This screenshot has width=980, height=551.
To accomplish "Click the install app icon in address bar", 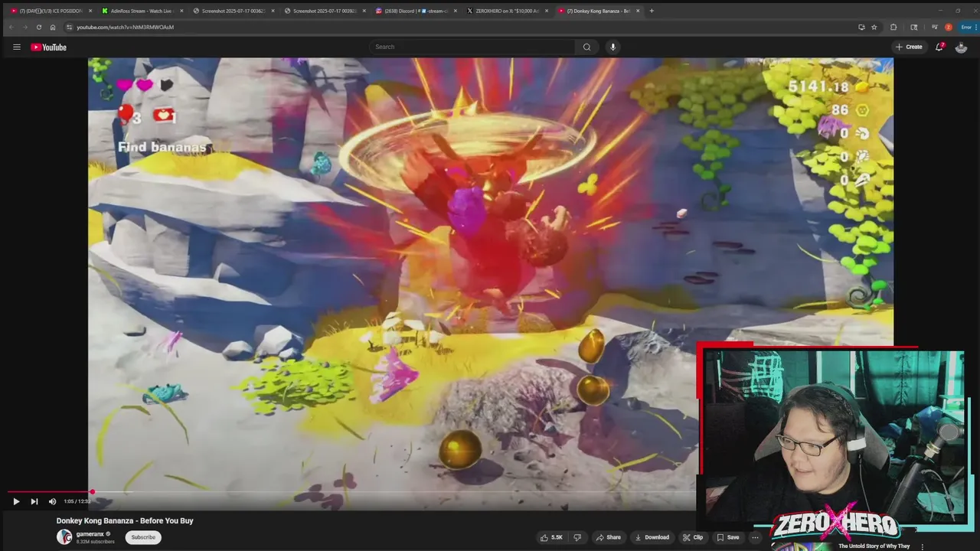I will 861,27.
